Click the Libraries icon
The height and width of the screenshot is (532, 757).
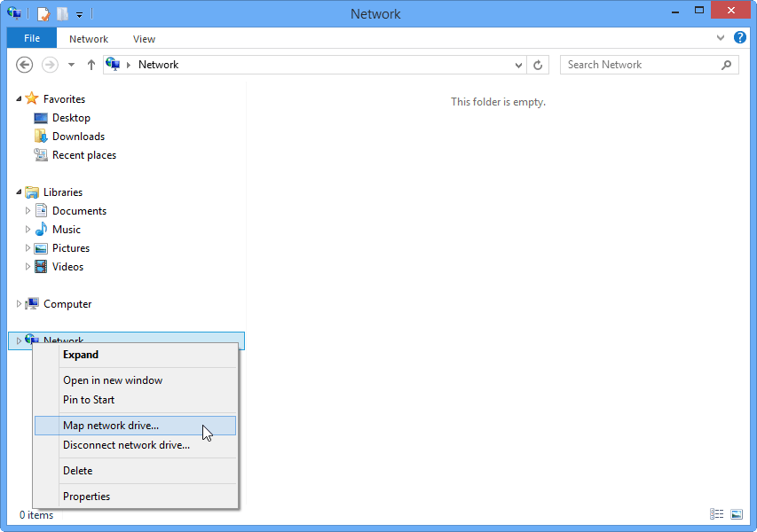[32, 192]
